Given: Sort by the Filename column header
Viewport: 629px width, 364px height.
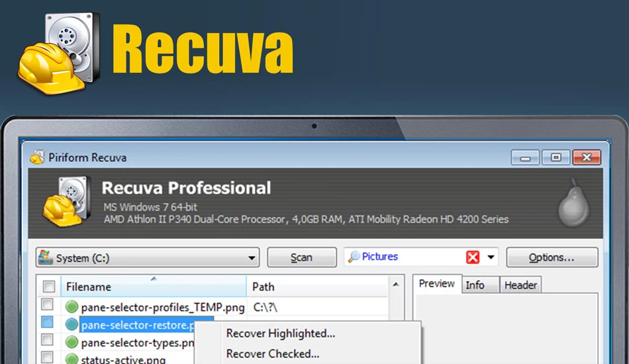Looking at the screenshot, I should coord(154,287).
